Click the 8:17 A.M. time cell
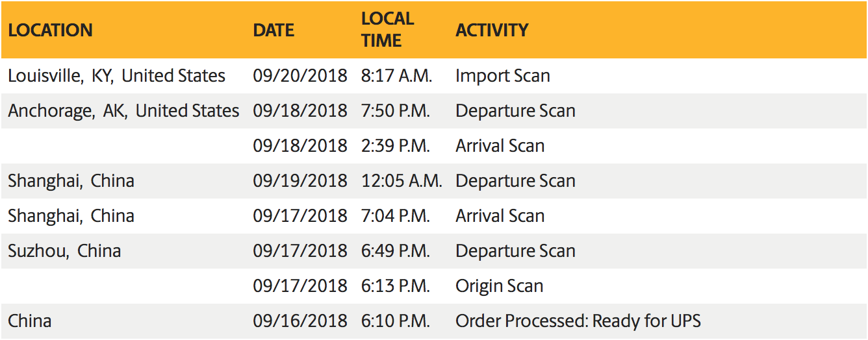Viewport: 868px width, 340px height. pos(396,76)
